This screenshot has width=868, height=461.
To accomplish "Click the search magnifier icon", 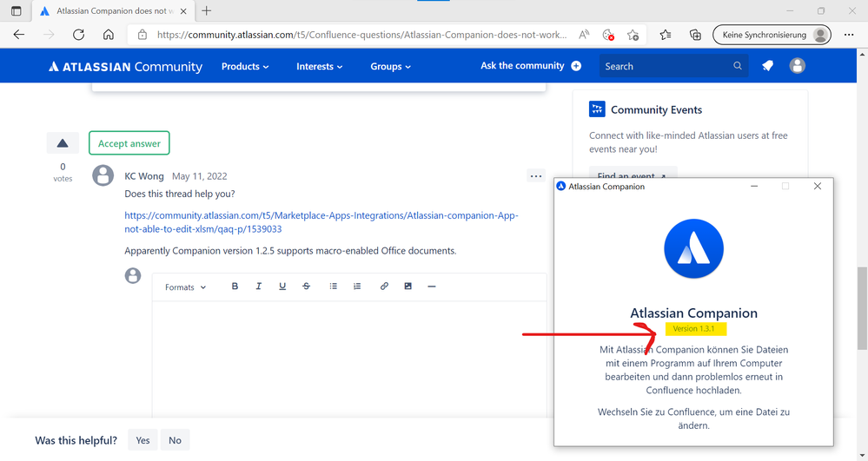I will click(x=738, y=66).
